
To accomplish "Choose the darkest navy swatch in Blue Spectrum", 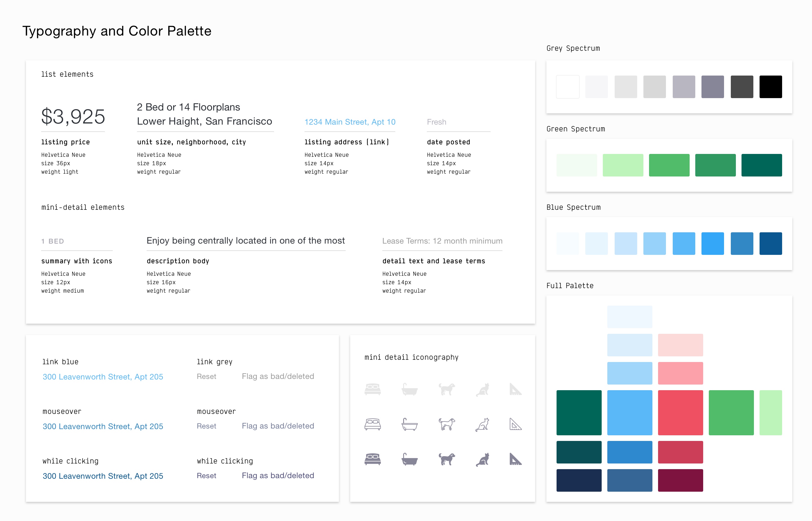I will (x=771, y=243).
